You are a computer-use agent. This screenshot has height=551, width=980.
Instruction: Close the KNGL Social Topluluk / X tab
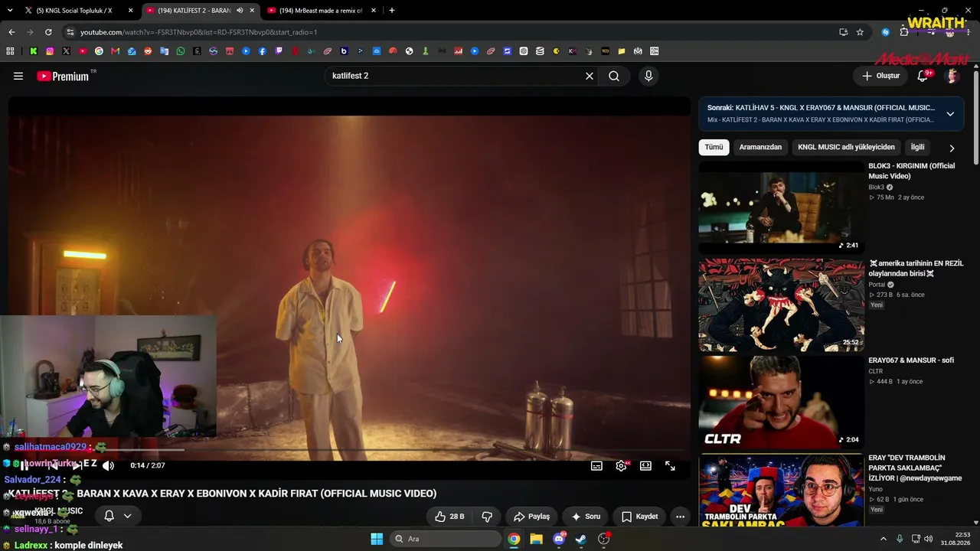[x=130, y=11]
